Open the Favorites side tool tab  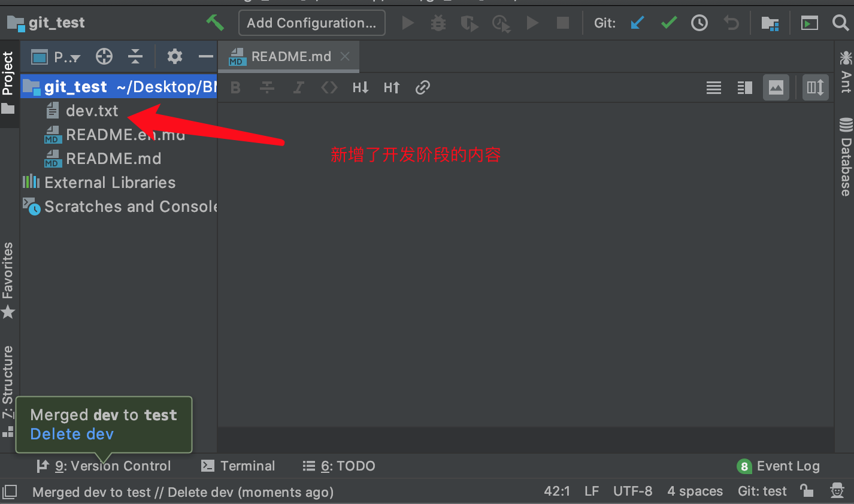tap(8, 280)
